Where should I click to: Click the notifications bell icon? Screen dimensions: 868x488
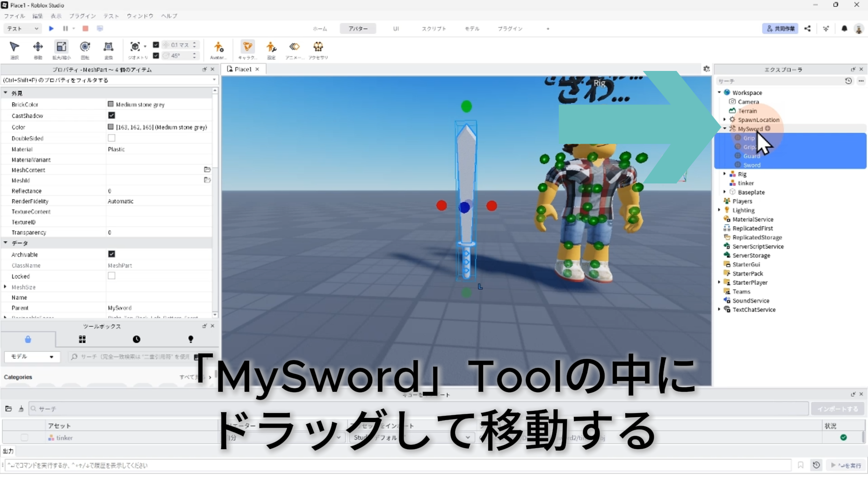(x=844, y=28)
